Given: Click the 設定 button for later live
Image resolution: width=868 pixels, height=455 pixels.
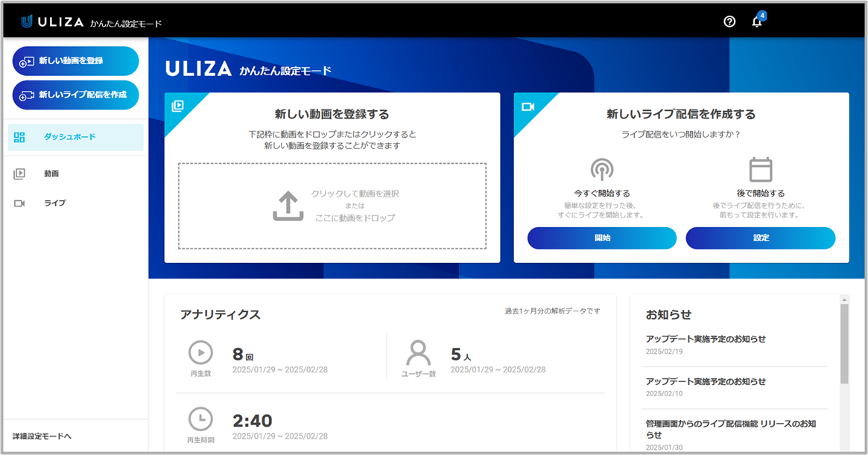Looking at the screenshot, I should (x=761, y=238).
